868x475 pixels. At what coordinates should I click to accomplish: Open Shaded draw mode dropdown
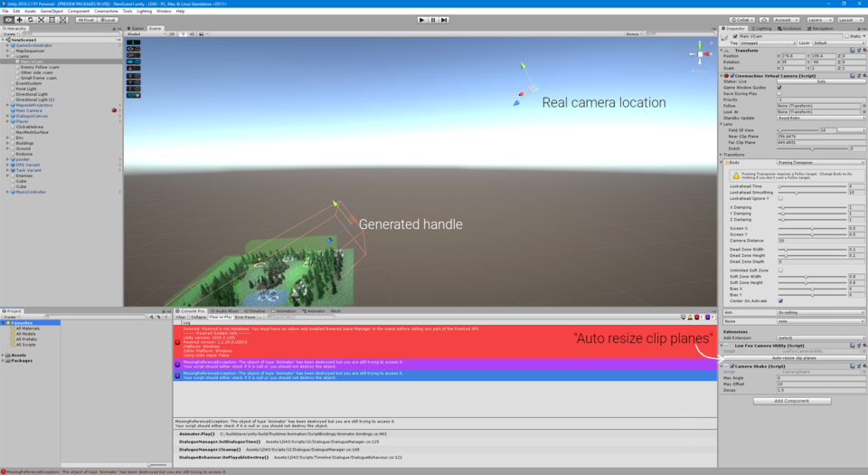click(x=146, y=33)
